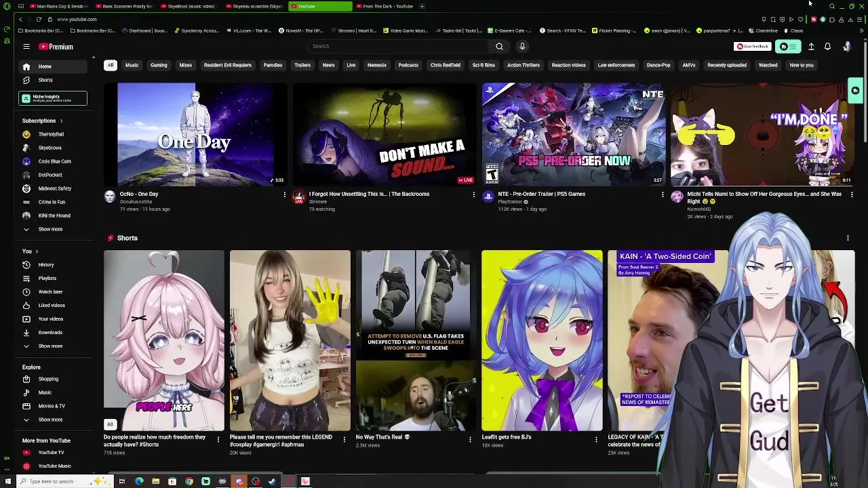Open the account avatar menu
This screenshot has height=488, width=868.
(x=846, y=47)
